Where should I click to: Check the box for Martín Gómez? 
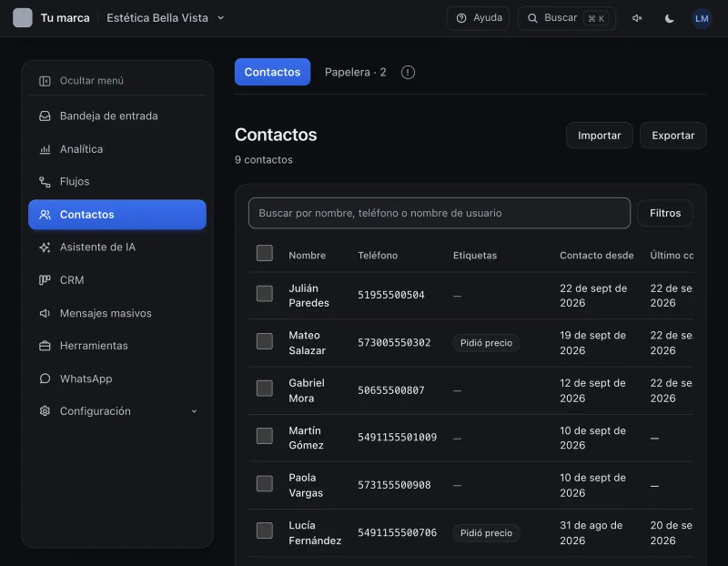[265, 436]
